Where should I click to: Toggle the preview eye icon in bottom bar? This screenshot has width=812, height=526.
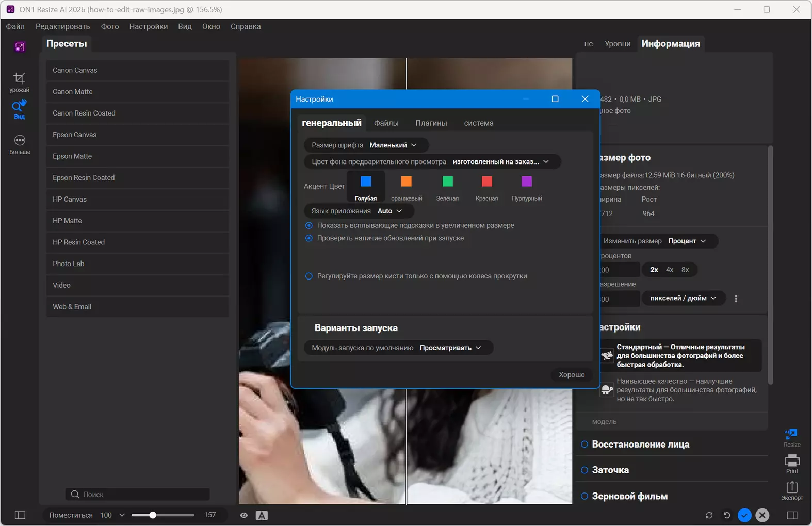[244, 515]
